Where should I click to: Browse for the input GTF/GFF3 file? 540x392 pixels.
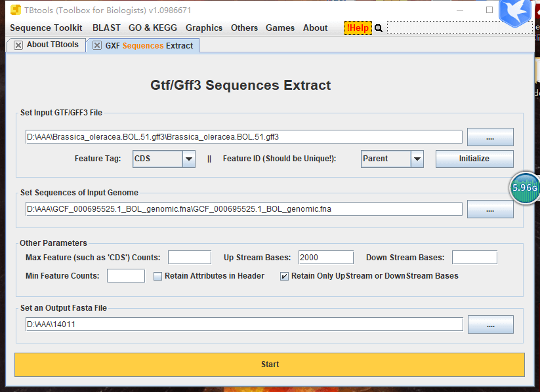coord(490,137)
